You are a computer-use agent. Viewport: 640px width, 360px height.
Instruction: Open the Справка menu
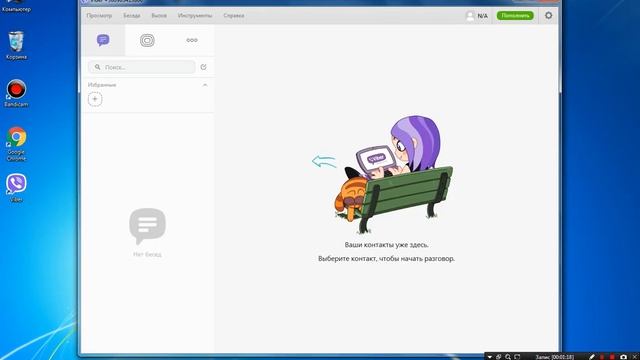pos(234,16)
